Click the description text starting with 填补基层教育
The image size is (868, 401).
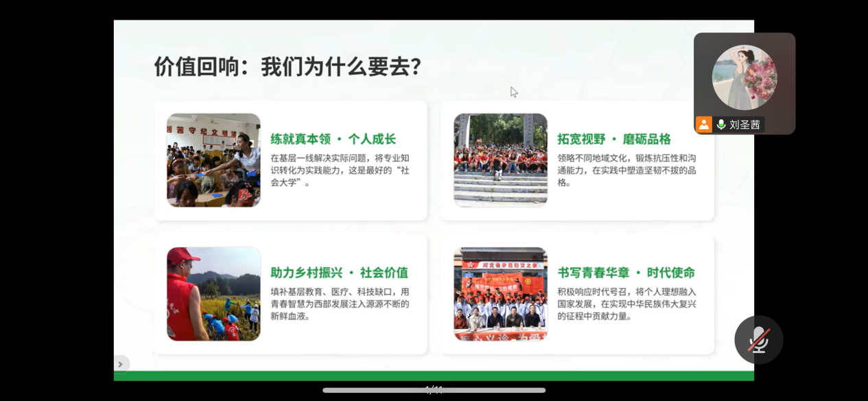(340, 304)
